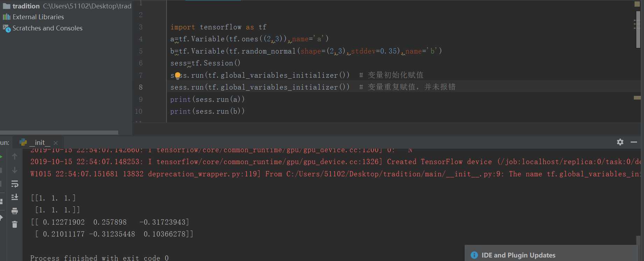Click the Print console output icon
The height and width of the screenshot is (261, 644).
click(x=15, y=211)
